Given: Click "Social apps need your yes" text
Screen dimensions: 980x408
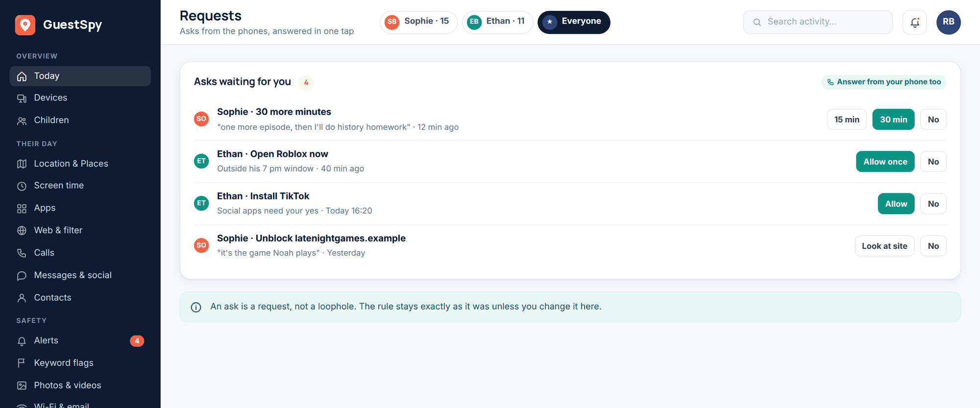Looking at the screenshot, I should [268, 211].
